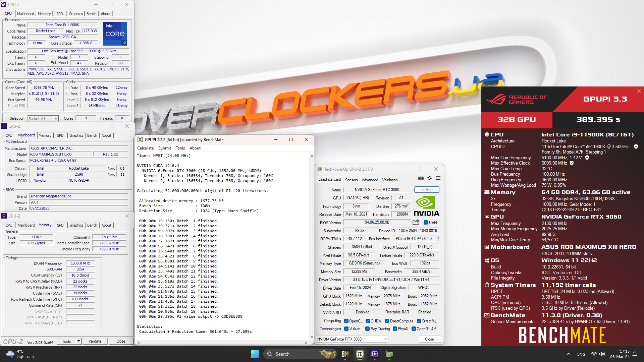Toggle the Ray Tracing checkbox
644x362 pixels.
[x=367, y=328]
